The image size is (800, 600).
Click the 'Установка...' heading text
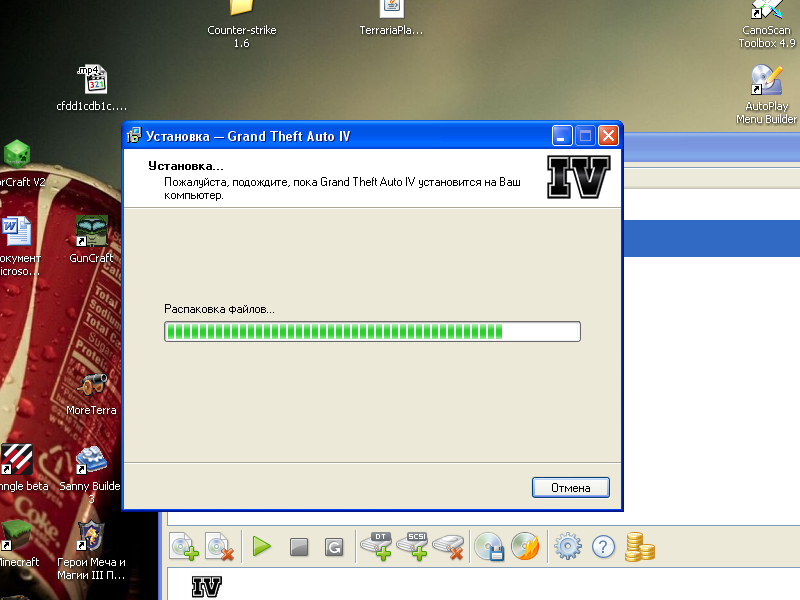186,166
